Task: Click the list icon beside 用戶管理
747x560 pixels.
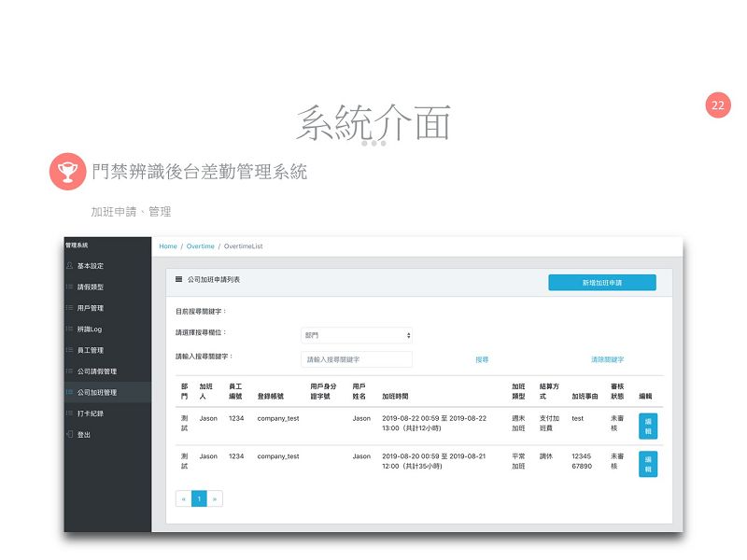Action: click(69, 308)
